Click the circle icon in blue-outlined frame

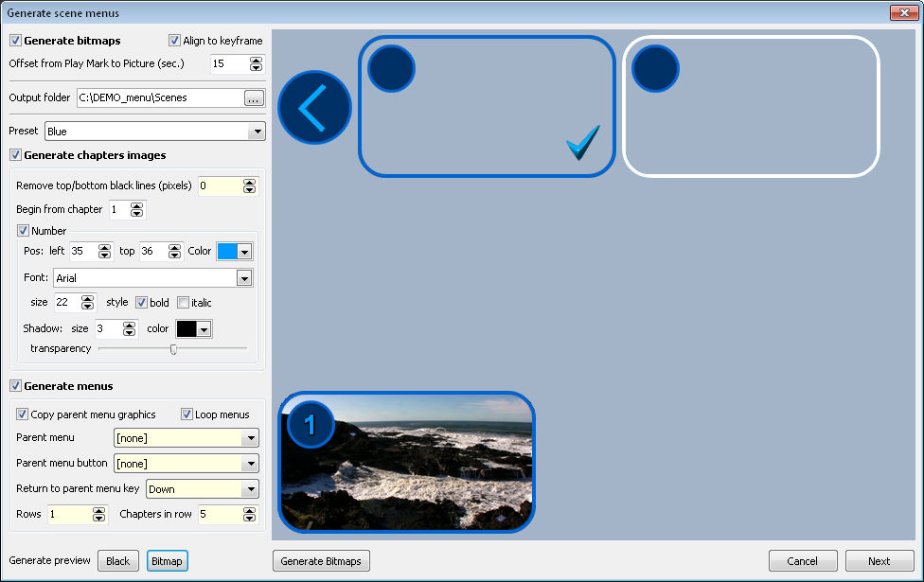(392, 69)
